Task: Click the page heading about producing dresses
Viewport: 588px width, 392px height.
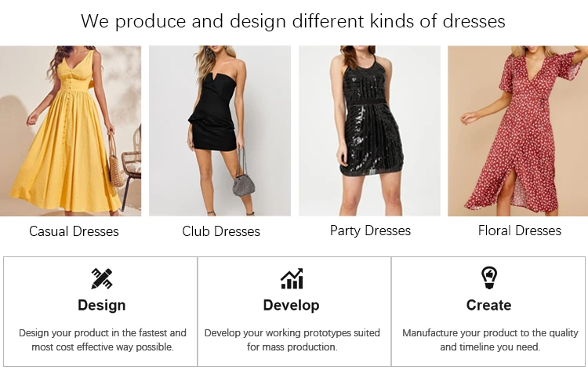Action: pos(293,21)
